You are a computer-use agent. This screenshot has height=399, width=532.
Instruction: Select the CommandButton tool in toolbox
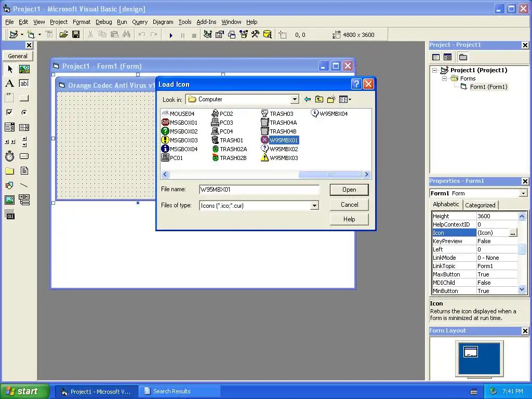[x=24, y=98]
